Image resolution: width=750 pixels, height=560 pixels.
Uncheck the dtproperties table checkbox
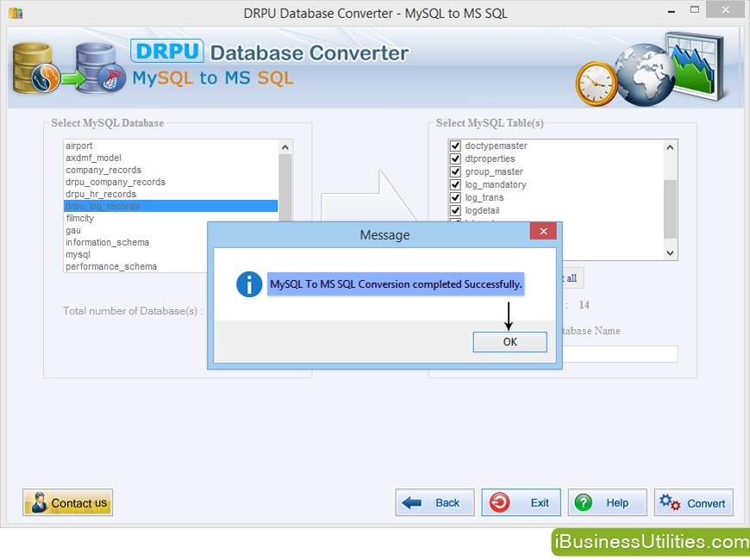(x=455, y=159)
